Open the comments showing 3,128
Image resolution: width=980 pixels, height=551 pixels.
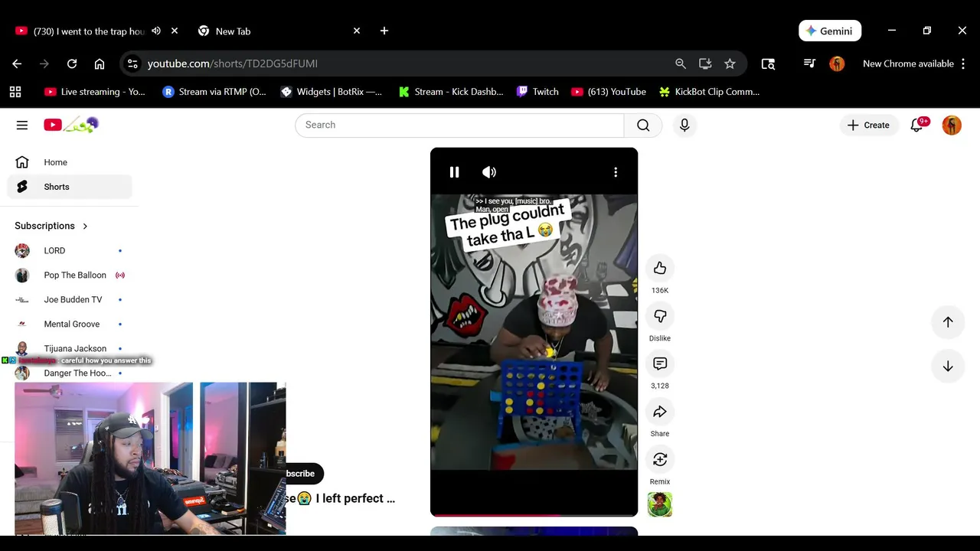(x=660, y=364)
